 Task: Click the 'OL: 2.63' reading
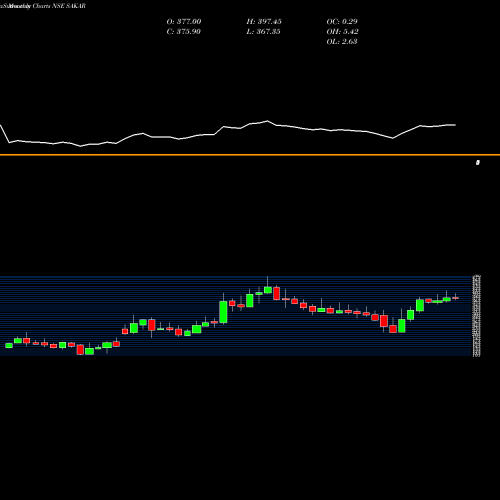point(342,41)
